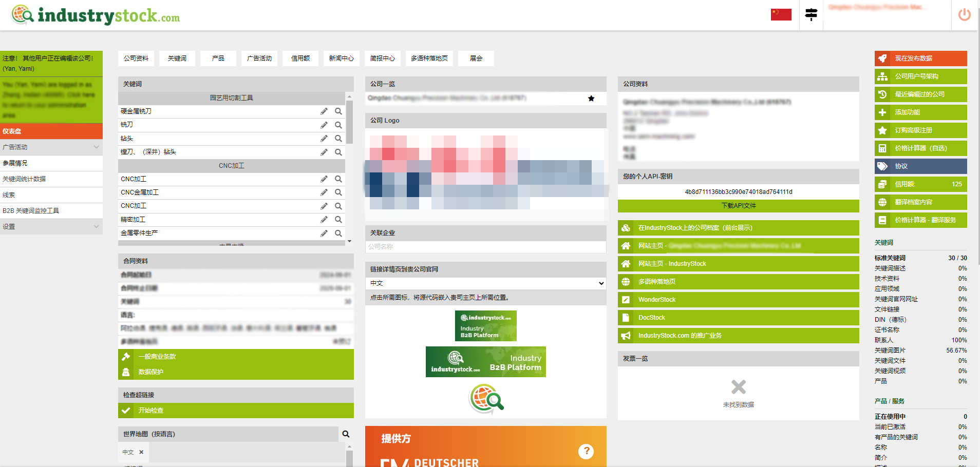
Task: Remove the 中文 language tag
Action: (x=141, y=452)
